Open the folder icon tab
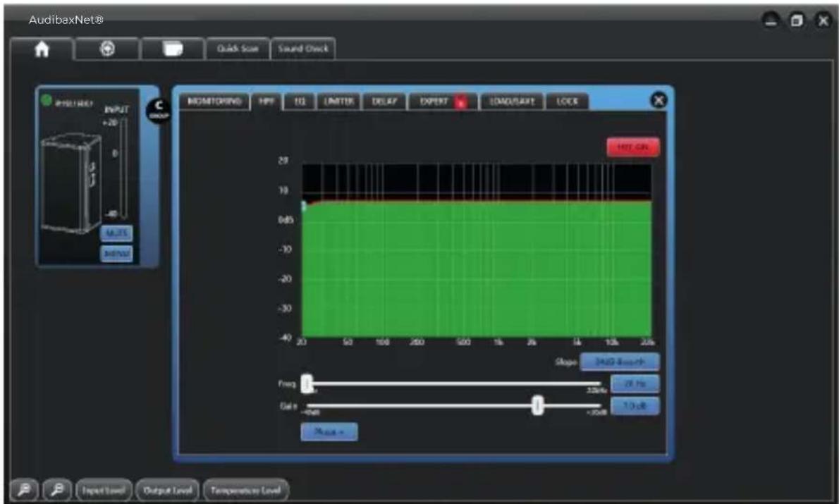The image size is (839, 504). (x=172, y=49)
